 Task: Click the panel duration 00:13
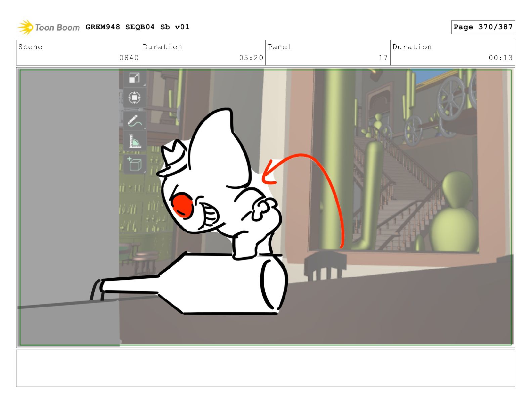500,58
